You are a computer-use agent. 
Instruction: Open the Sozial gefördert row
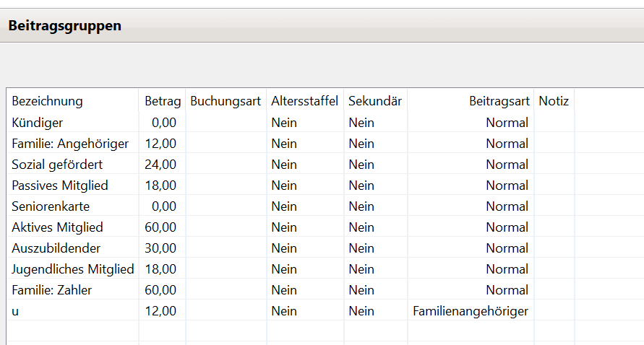click(x=57, y=165)
